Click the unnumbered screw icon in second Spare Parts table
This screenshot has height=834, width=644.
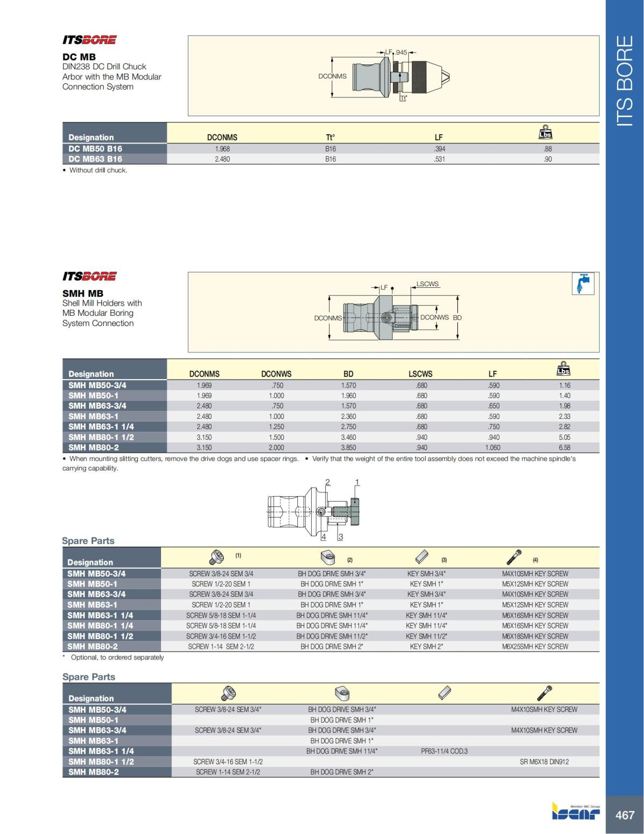[x=229, y=693]
